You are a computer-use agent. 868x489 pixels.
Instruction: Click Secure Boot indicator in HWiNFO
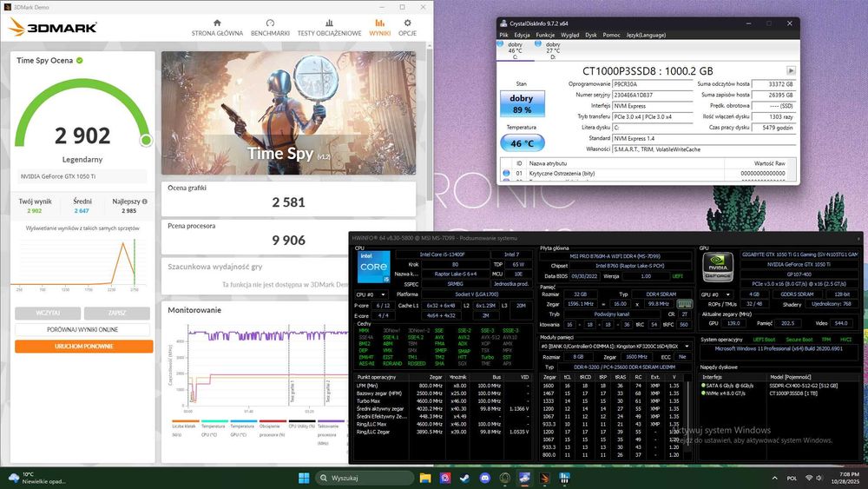coord(799,340)
